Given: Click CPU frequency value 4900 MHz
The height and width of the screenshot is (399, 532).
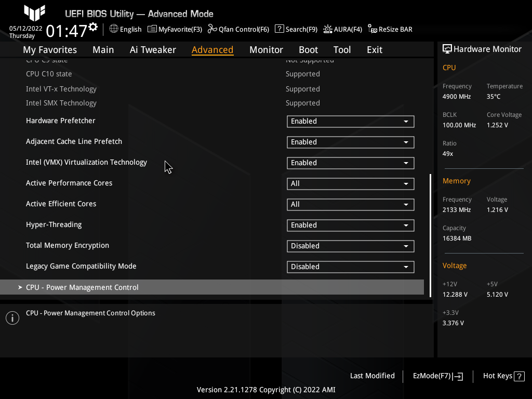Looking at the screenshot, I should [x=457, y=97].
